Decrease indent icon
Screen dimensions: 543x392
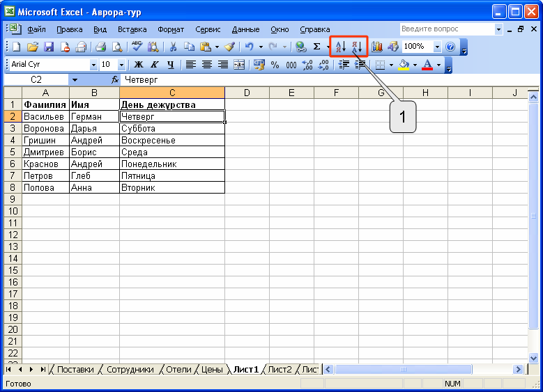(x=344, y=65)
